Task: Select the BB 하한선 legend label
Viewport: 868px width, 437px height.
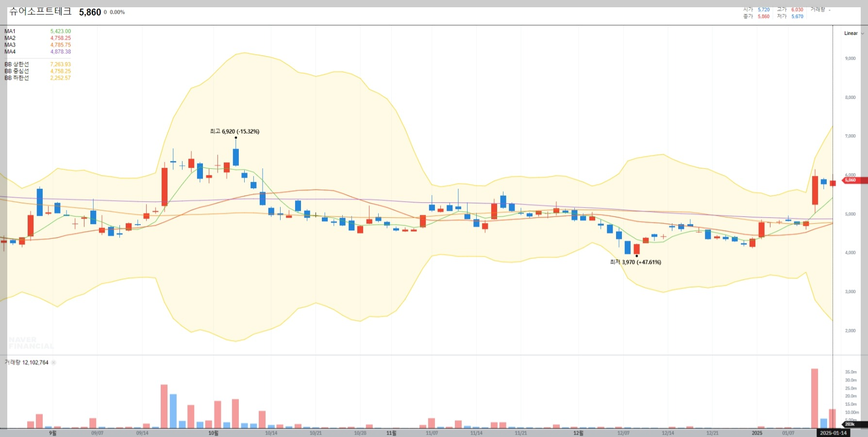Action: pyautogui.click(x=17, y=78)
